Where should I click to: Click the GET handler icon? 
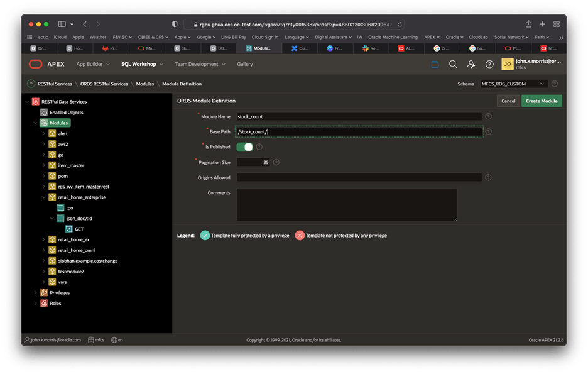tap(69, 229)
